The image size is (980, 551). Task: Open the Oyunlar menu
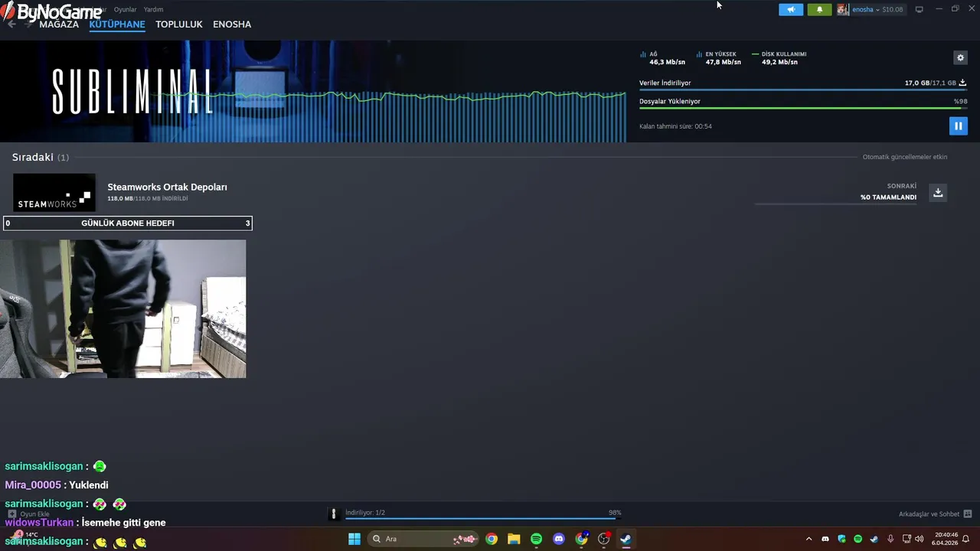tap(125, 9)
